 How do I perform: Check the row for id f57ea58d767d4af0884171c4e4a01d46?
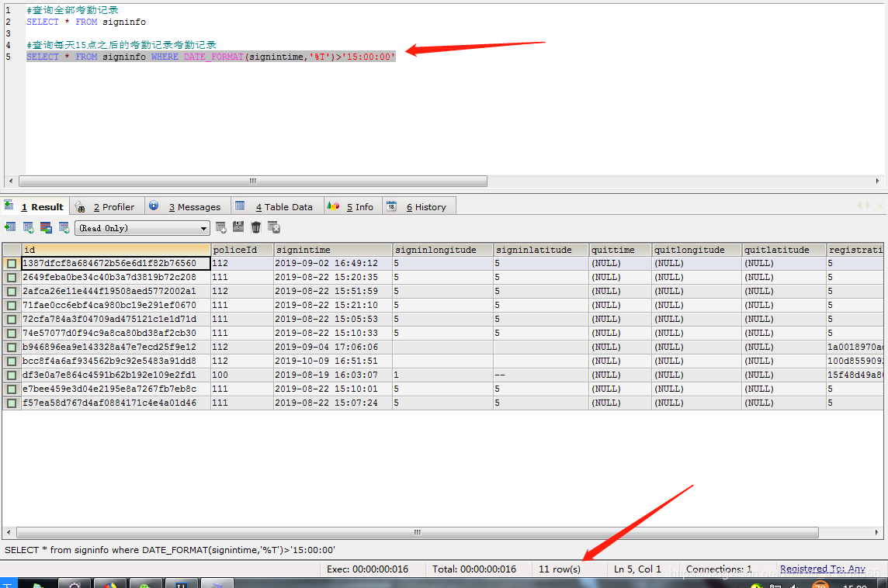click(12, 403)
